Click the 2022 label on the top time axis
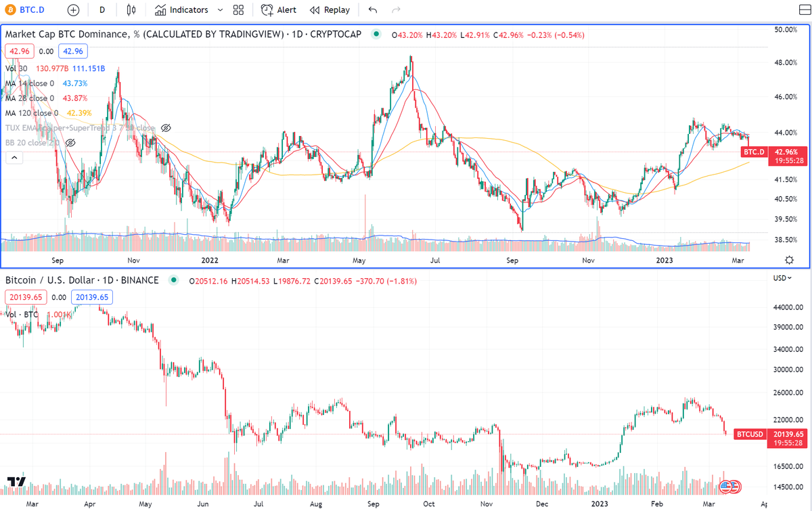The image size is (812, 511). click(211, 260)
